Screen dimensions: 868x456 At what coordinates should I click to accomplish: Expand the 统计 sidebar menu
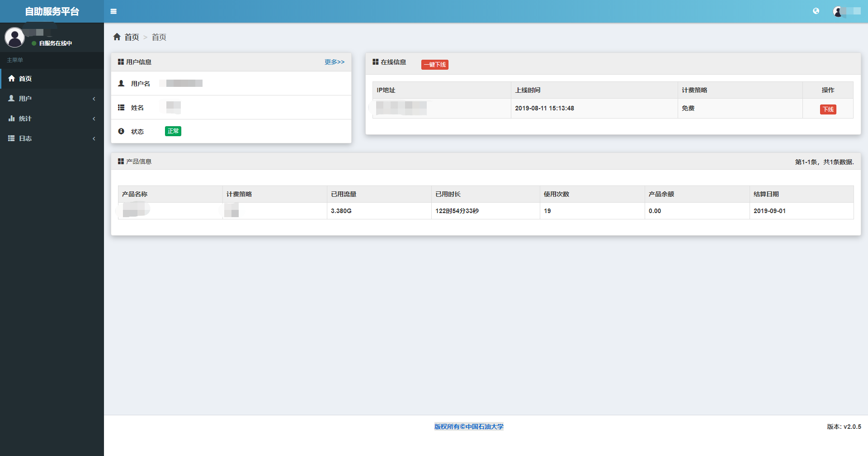click(25, 119)
